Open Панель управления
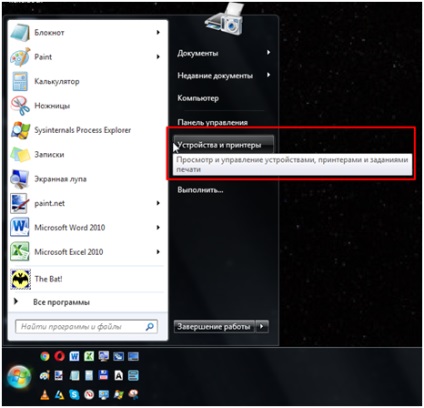The width and height of the screenshot is (424, 408). pos(212,122)
